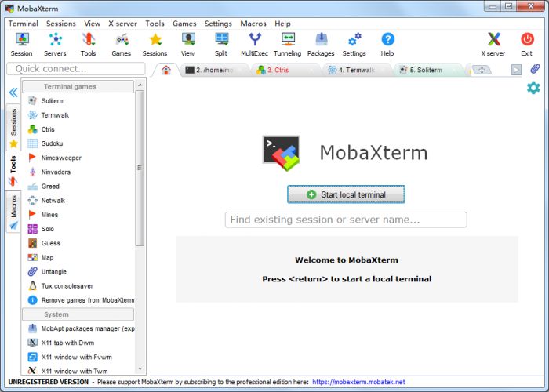Click the sidebar scrollbar down arrow

point(140,368)
